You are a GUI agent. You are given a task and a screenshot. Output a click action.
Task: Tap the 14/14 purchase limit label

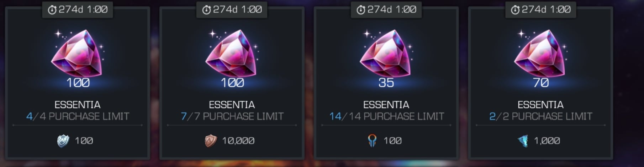point(386,116)
